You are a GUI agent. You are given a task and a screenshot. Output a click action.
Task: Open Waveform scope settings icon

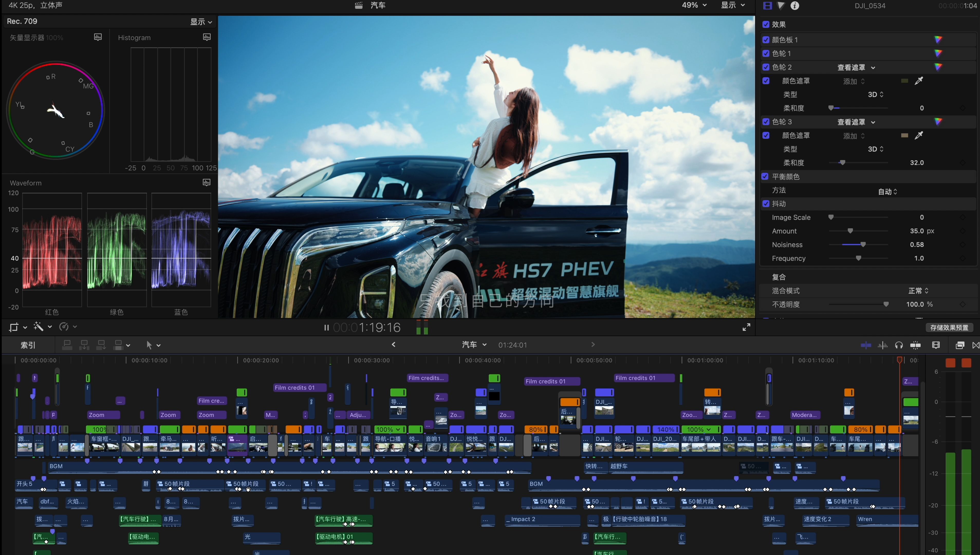coord(207,182)
